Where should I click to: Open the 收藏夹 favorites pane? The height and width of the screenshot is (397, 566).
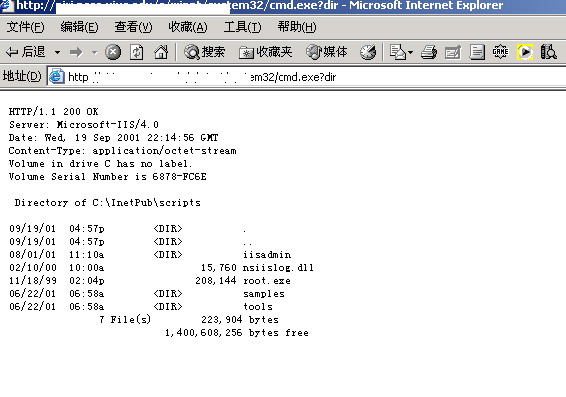pos(265,52)
